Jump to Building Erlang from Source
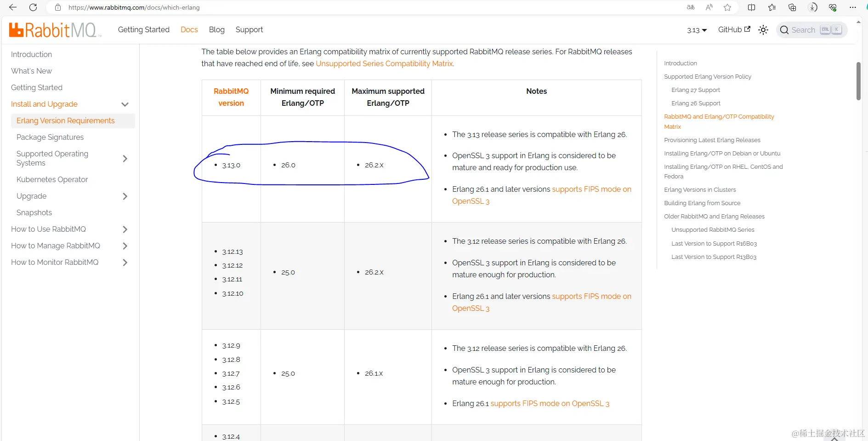Viewport: 868px width, 441px height. (x=702, y=203)
